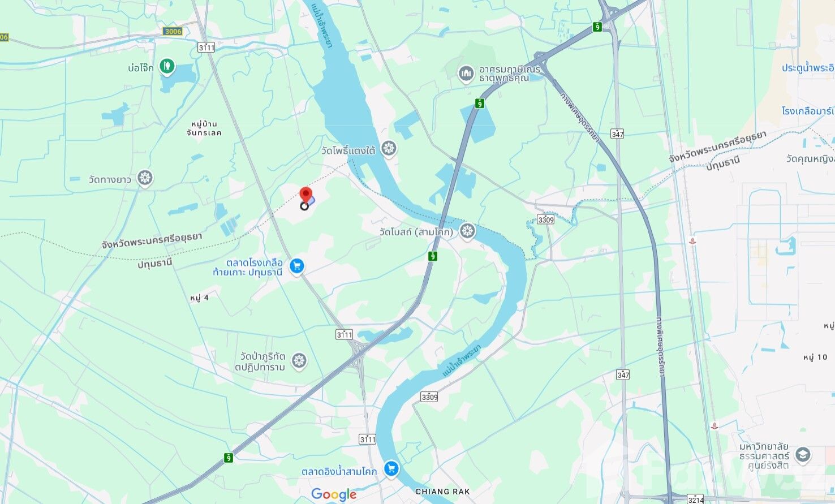Select the หมู่บ้านจันทรเลค village label
Image resolution: width=835 pixels, height=504 pixels.
point(204,128)
